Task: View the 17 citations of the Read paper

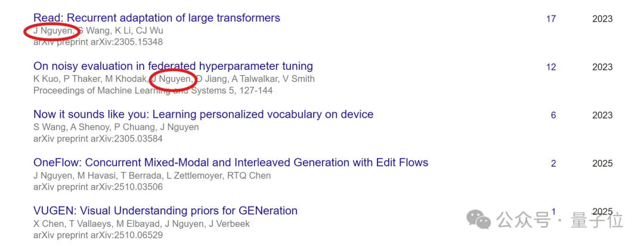Action: click(x=551, y=19)
